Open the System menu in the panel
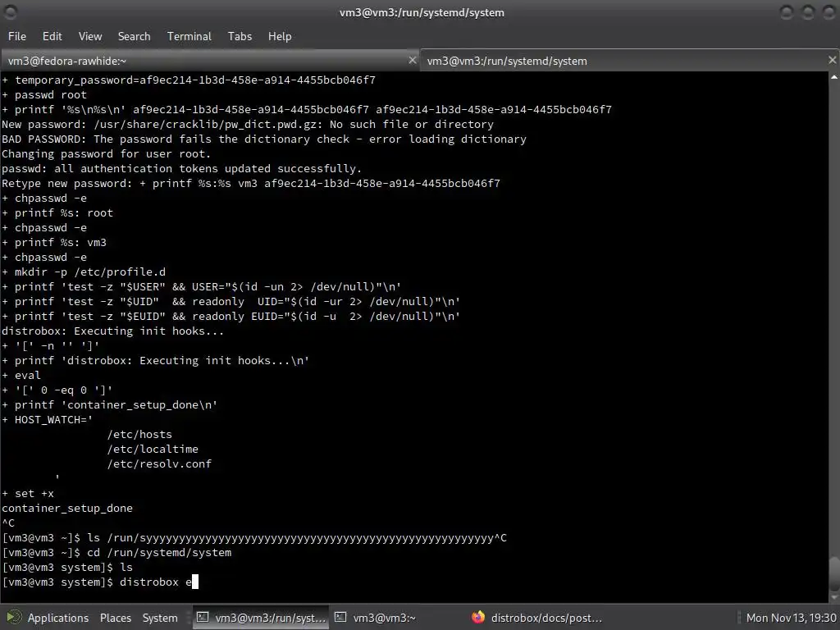This screenshot has height=630, width=840. coord(160,618)
